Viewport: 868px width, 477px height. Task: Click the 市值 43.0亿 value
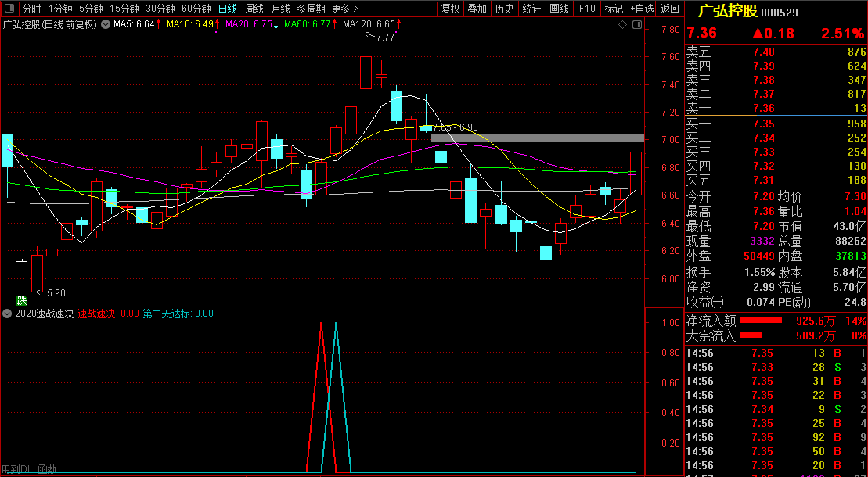(852, 227)
